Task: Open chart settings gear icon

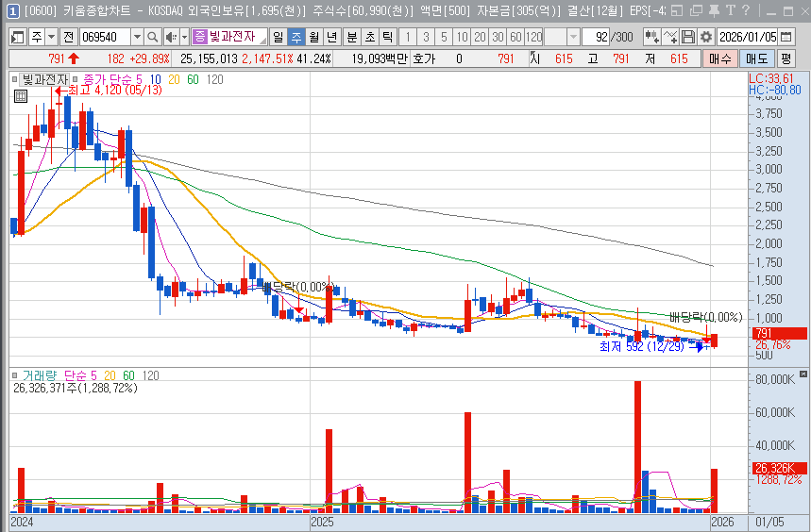Action: (706, 37)
